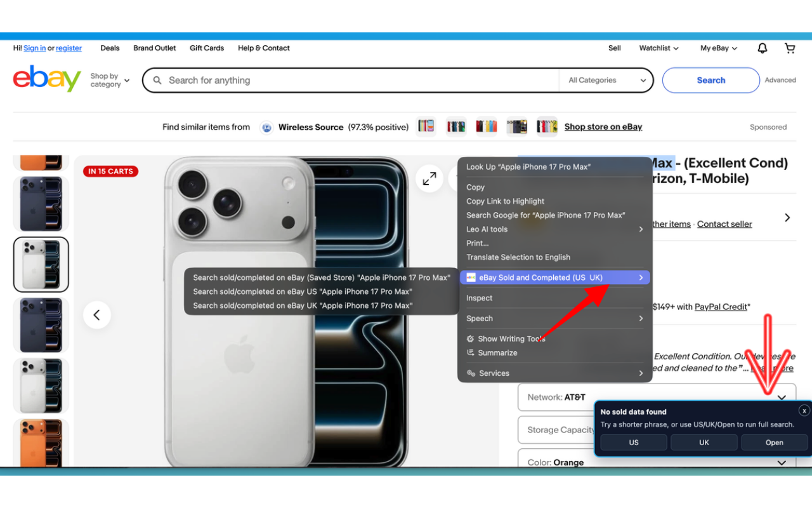
Task: Open the All Categories dropdown
Action: point(607,81)
